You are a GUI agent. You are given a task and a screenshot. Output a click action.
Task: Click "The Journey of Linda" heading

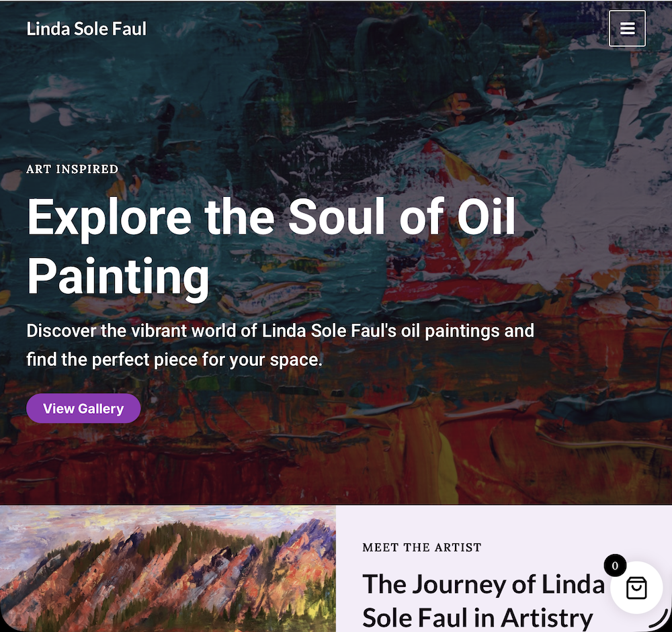[x=483, y=584]
